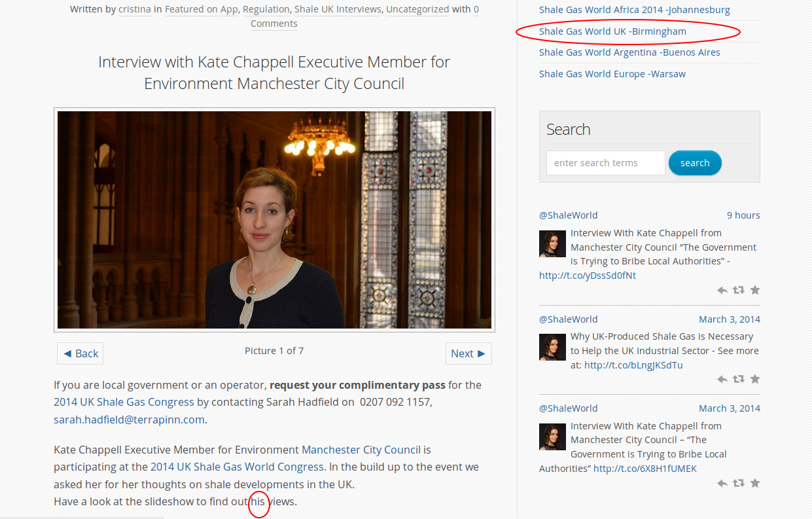This screenshot has height=519, width=812.
Task: Retweet the UK-Produced Shale Gas tweet
Action: [x=738, y=379]
